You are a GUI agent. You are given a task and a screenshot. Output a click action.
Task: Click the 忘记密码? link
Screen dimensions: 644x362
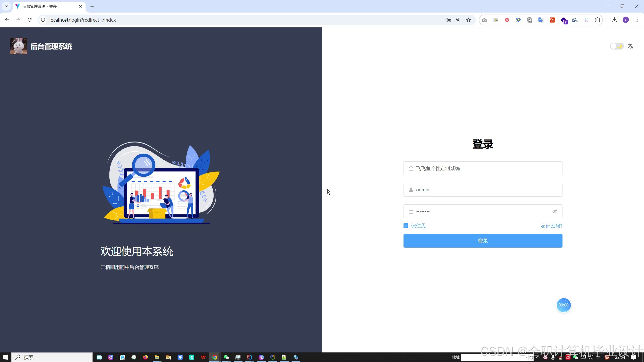coord(551,226)
